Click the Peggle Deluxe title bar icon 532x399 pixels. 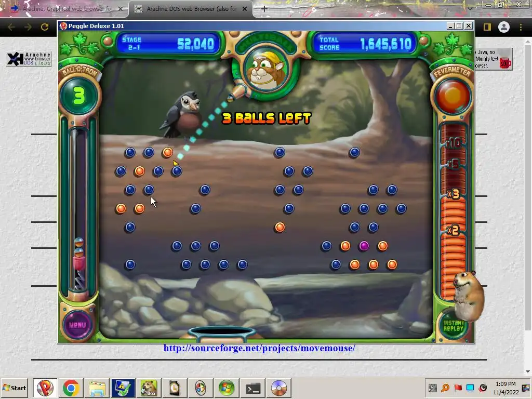coord(63,26)
